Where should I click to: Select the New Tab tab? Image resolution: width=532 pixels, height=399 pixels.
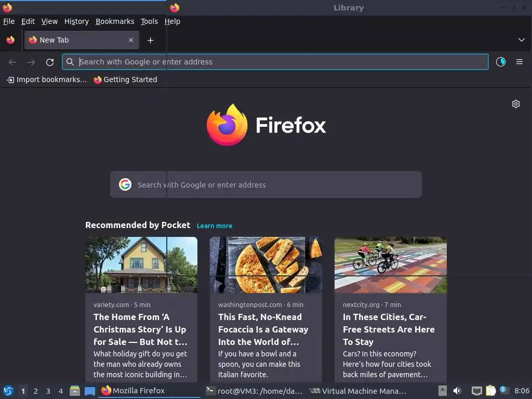click(x=82, y=40)
